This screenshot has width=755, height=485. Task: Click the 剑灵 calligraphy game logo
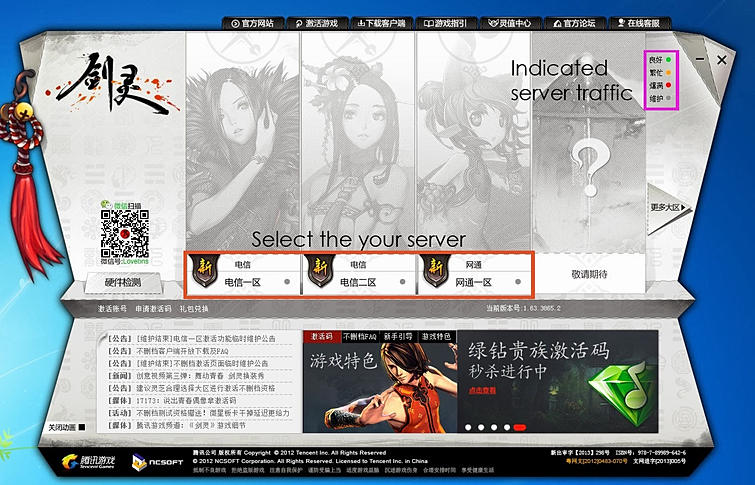coord(114,83)
